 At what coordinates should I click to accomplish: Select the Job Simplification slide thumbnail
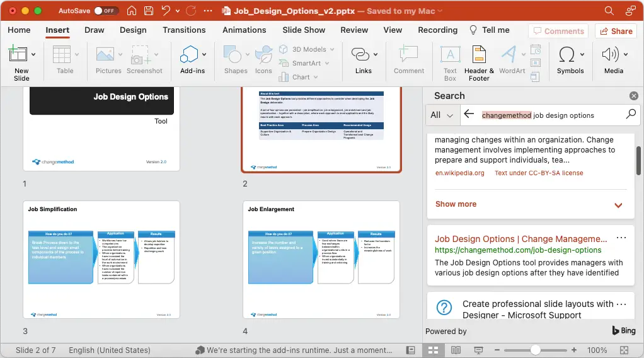click(101, 260)
